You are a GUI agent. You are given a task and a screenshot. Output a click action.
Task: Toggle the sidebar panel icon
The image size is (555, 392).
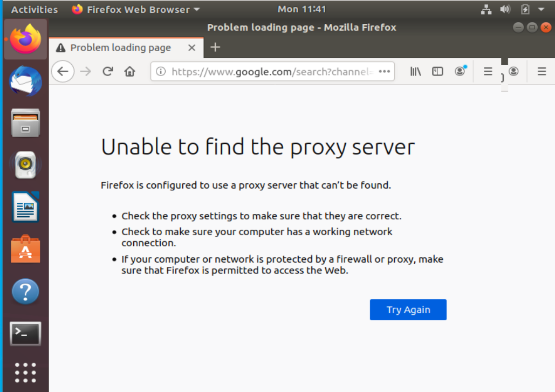tap(437, 71)
